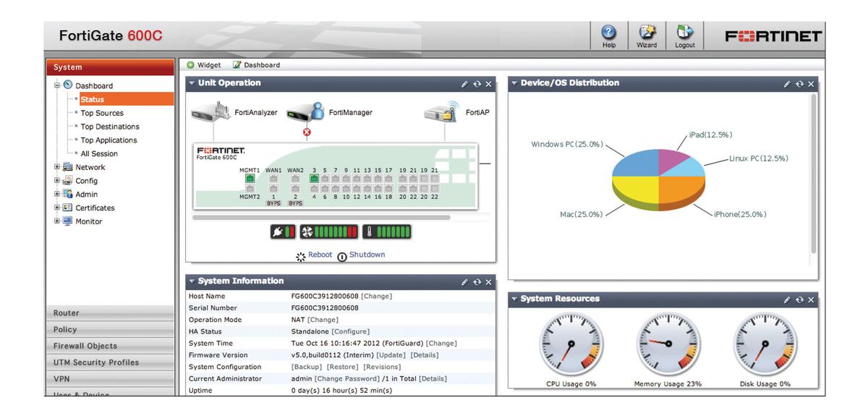The height and width of the screenshot is (416, 868).
Task: Click the Reboot link
Action: click(320, 255)
